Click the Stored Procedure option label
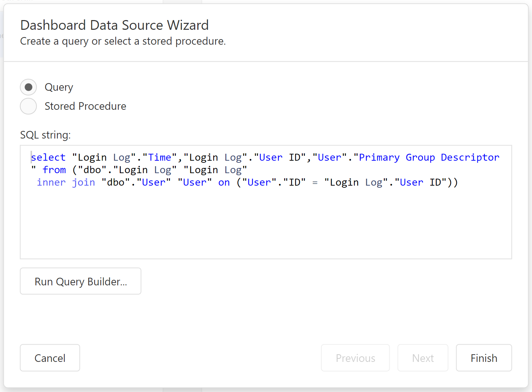Screen dimensions: 532x392 point(85,106)
